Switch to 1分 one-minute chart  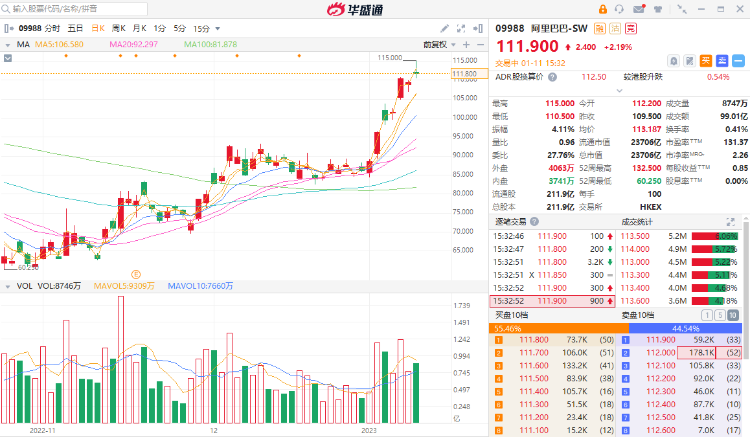point(160,29)
